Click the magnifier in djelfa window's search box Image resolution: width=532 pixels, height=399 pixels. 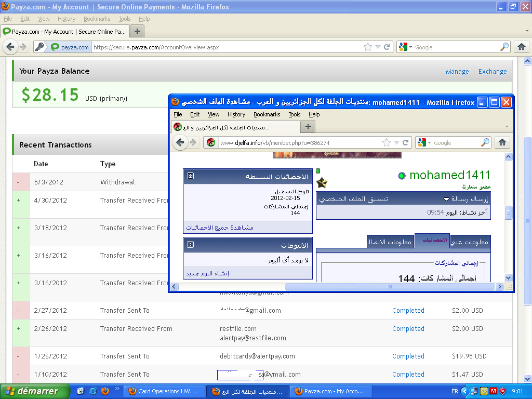(x=486, y=142)
